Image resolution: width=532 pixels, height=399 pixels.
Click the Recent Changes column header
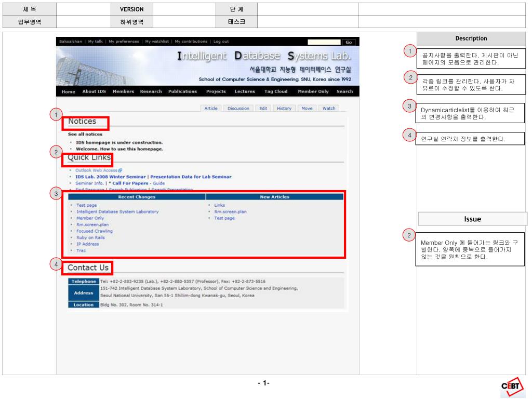[x=137, y=197]
